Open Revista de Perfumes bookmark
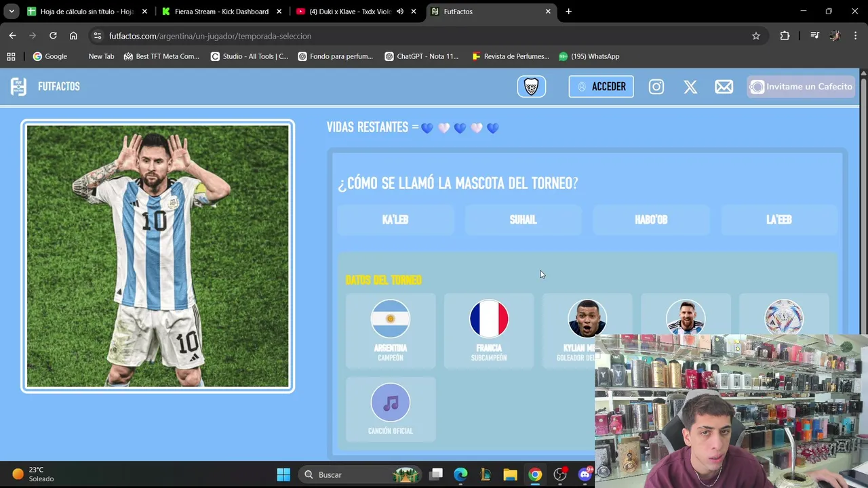 (x=511, y=56)
